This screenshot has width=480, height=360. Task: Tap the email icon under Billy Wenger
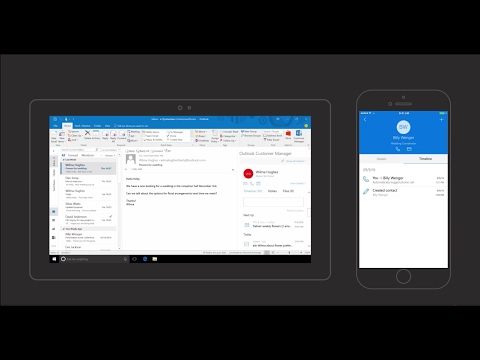[x=409, y=149]
